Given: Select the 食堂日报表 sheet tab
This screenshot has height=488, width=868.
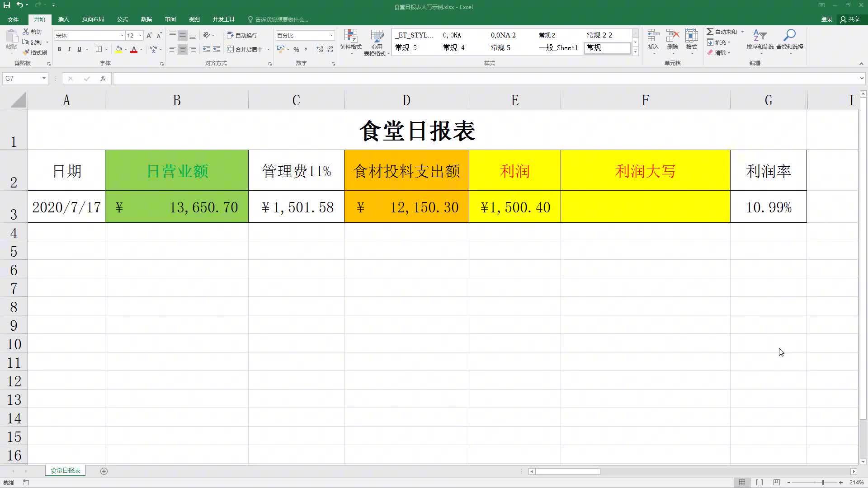Looking at the screenshot, I should (x=65, y=470).
